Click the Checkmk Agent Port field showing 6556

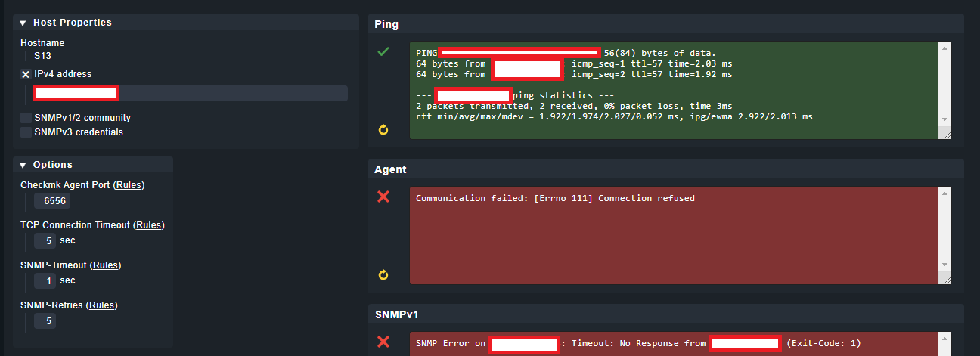[54, 201]
